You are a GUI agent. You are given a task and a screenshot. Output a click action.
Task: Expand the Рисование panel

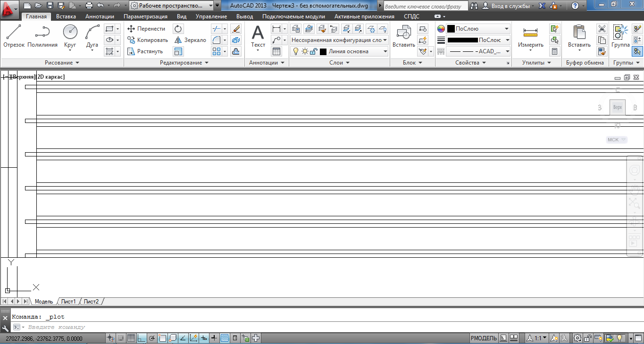click(x=62, y=63)
